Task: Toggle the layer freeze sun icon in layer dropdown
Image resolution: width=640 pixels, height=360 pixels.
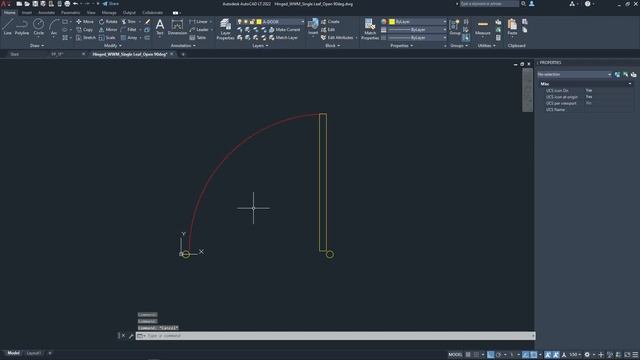Action: [246, 21]
